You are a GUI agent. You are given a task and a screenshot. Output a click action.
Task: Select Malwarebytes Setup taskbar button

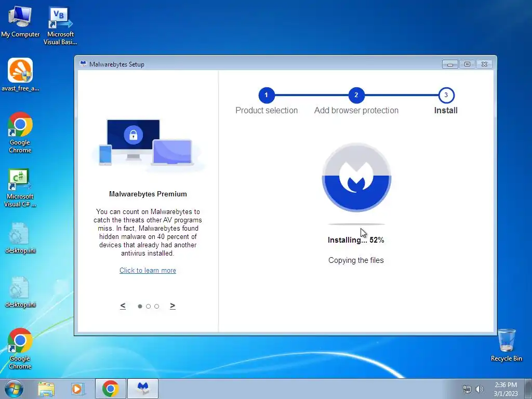click(143, 389)
